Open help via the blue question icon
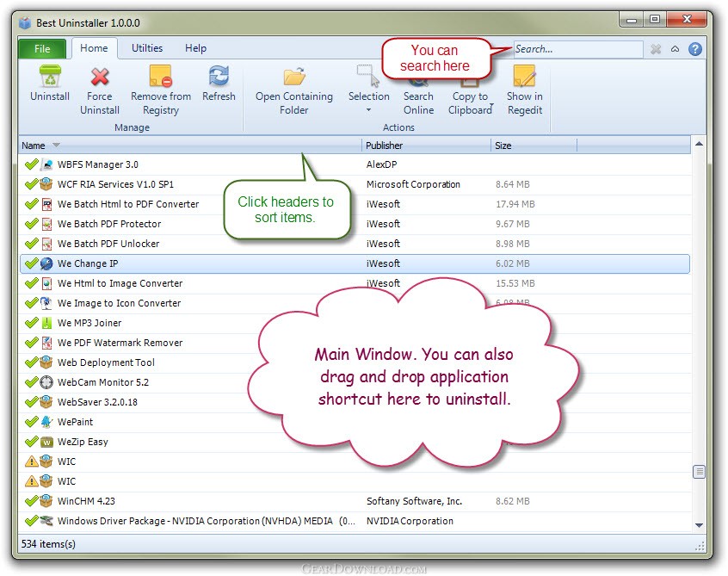Screen dimensions: 728x576 pyautogui.click(x=695, y=49)
